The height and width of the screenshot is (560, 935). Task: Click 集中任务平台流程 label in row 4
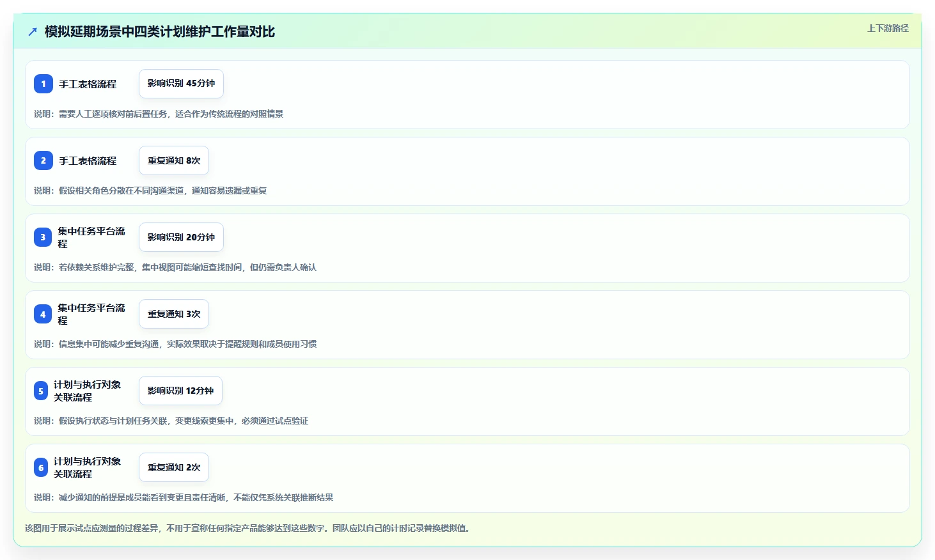click(91, 314)
